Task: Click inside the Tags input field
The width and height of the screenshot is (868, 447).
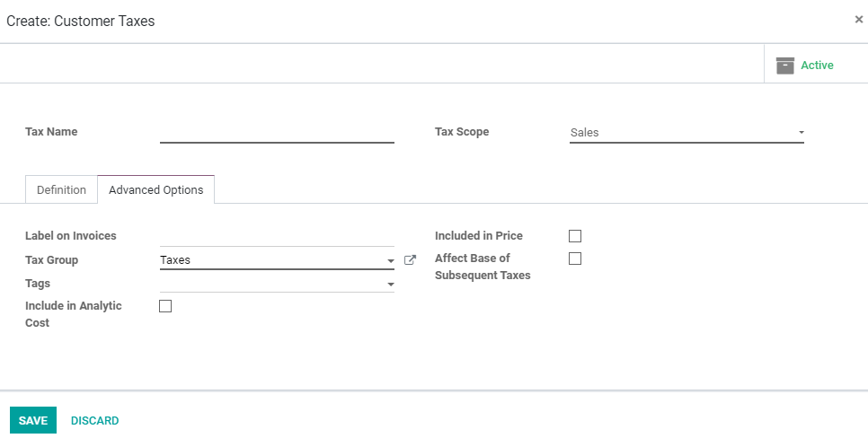Action: (x=270, y=284)
